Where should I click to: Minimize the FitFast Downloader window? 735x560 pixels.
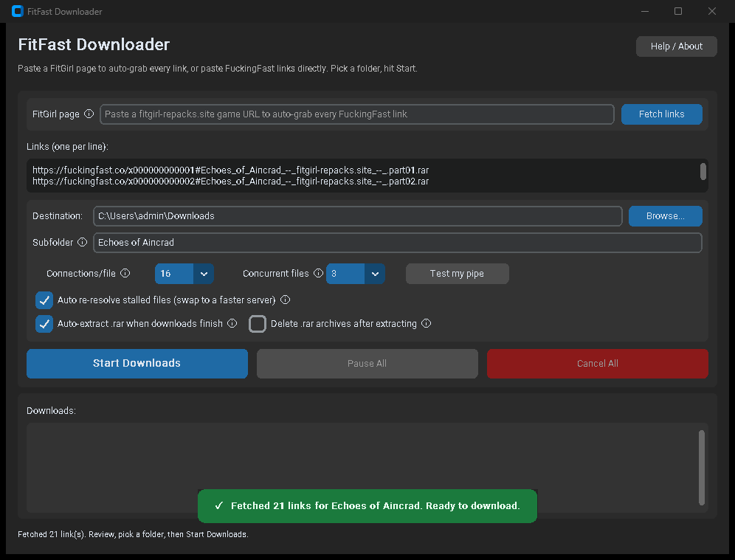click(645, 11)
